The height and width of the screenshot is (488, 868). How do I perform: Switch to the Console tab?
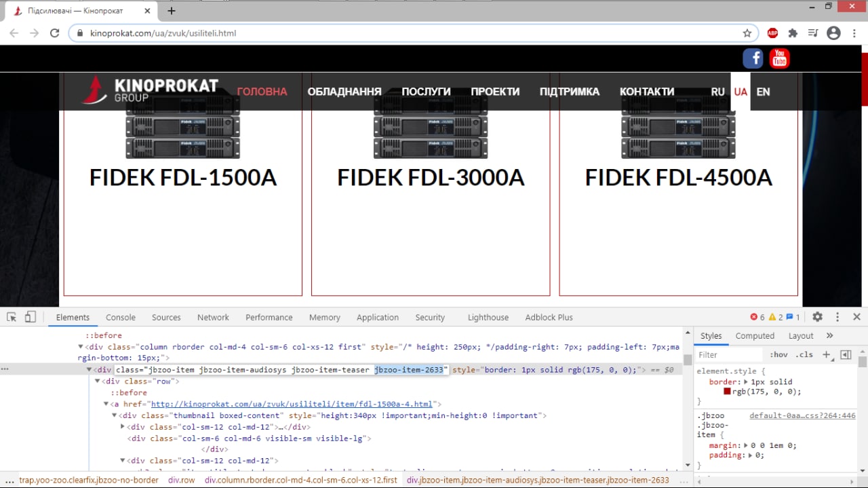point(121,317)
